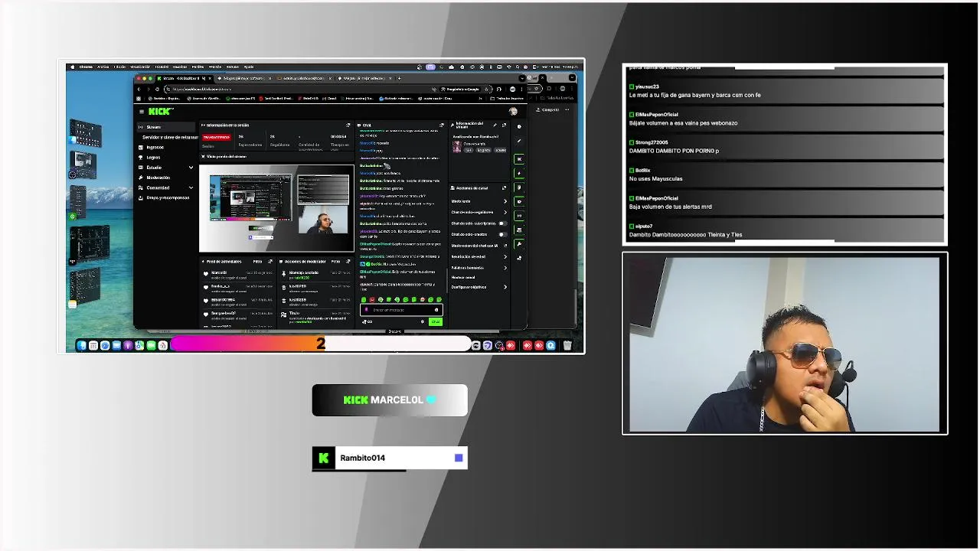Pop out the Información de la sesión panel
The image size is (980, 551).
coord(348,125)
